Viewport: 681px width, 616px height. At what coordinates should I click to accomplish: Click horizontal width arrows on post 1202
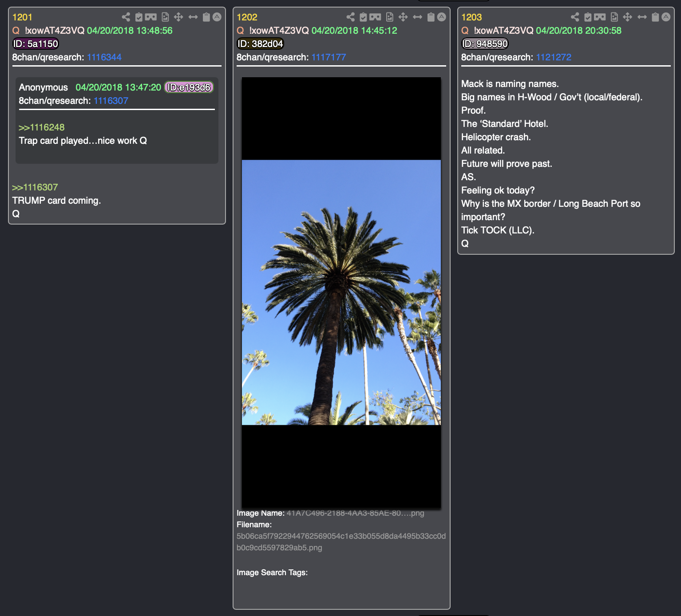click(x=418, y=17)
